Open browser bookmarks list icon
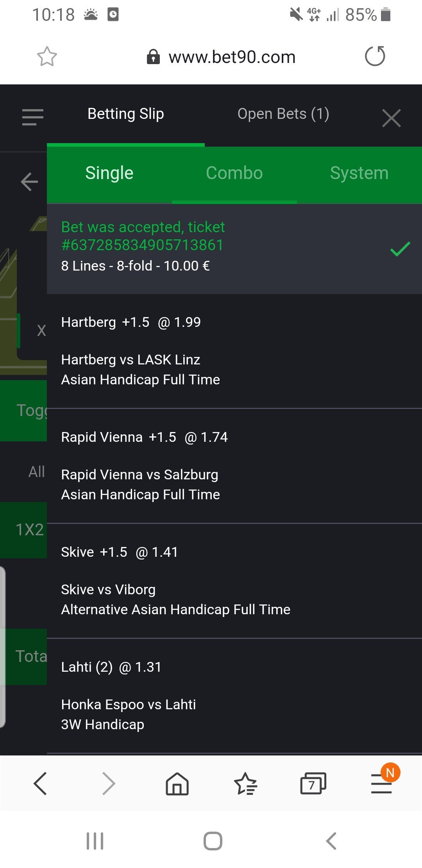This screenshot has width=422, height=868. coord(245,784)
